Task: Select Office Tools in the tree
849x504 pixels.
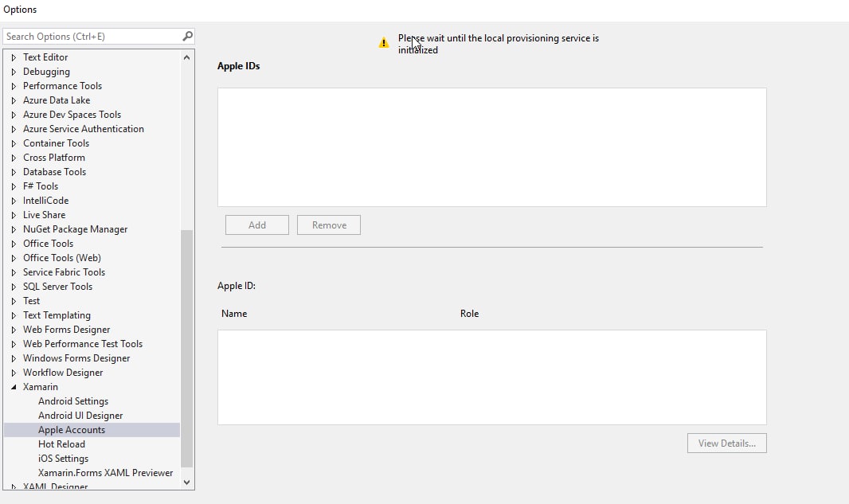Action: pyautogui.click(x=48, y=244)
